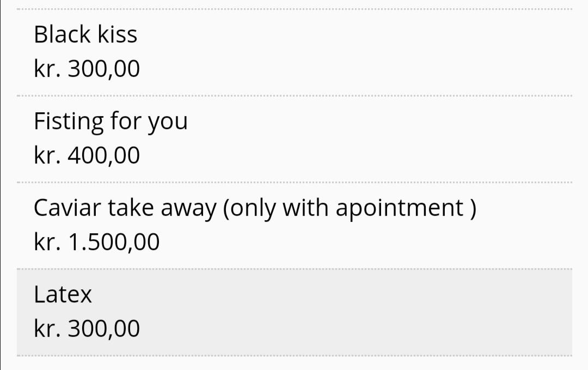Click the kr. 400,00 price
The height and width of the screenshot is (370, 588).
(x=87, y=156)
